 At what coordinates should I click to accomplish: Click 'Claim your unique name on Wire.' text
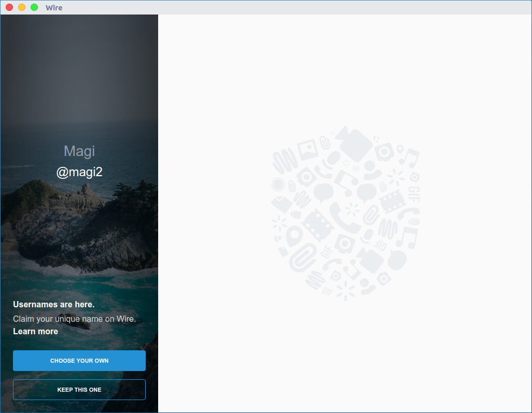tap(74, 319)
